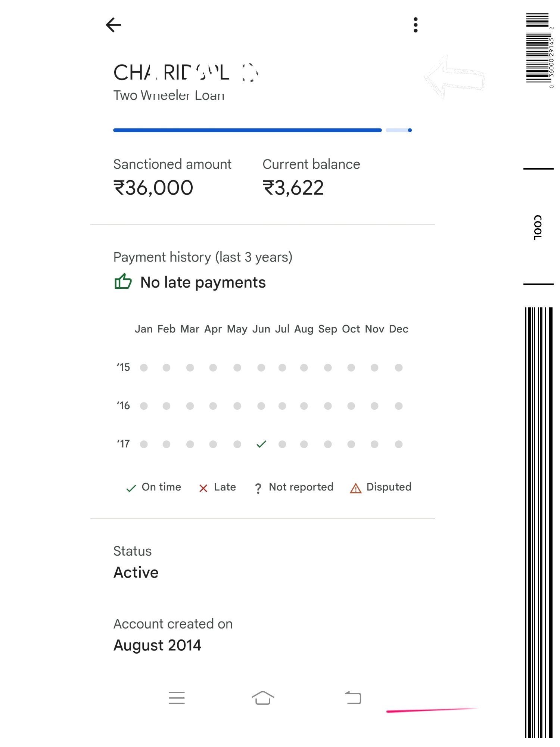The width and height of the screenshot is (560, 747).
Task: Tap the thumbs-up No late payments icon
Action: pyautogui.click(x=123, y=282)
